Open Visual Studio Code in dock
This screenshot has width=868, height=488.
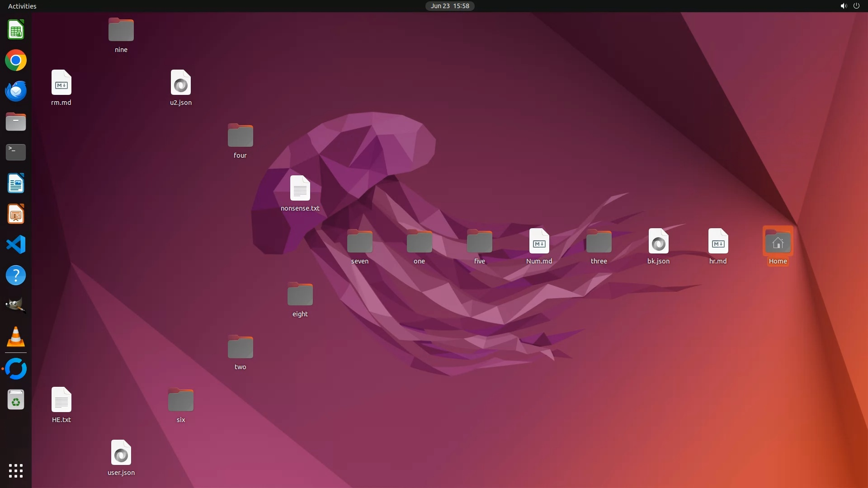[16, 245]
